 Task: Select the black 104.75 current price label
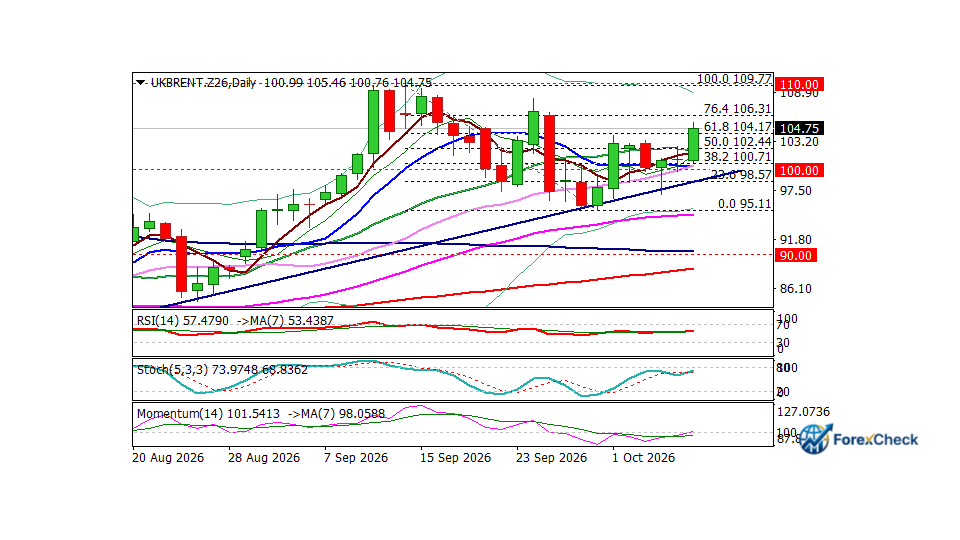click(x=800, y=128)
